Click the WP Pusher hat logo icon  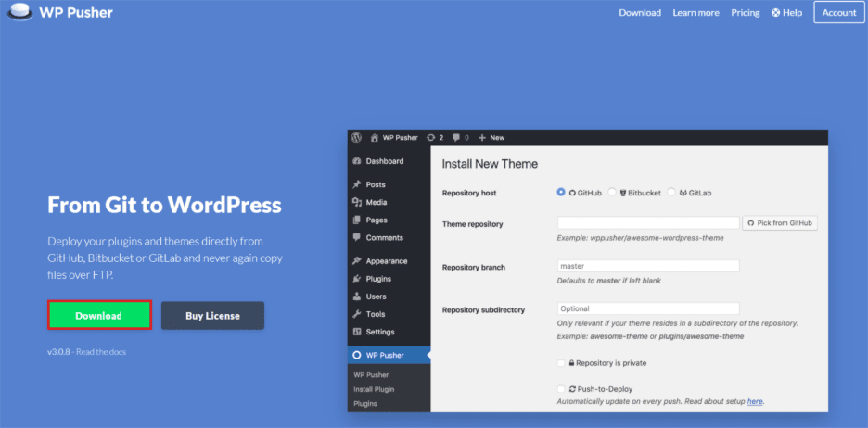coord(20,12)
